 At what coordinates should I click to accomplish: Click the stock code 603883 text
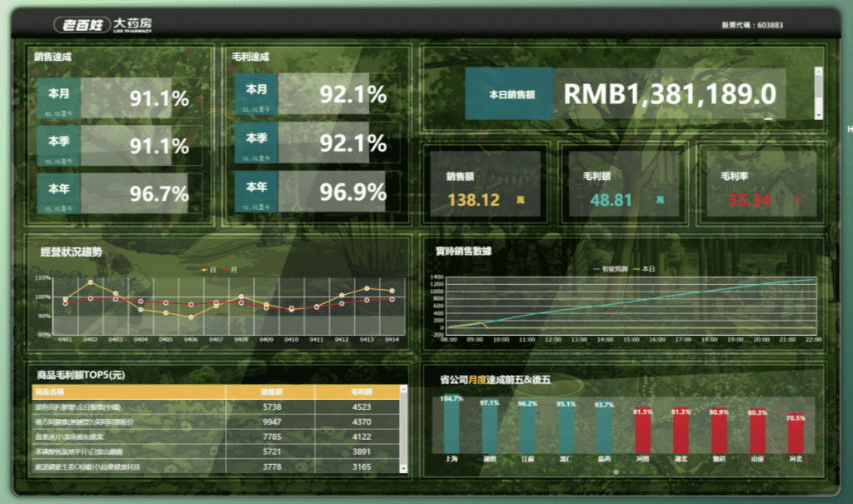click(752, 25)
